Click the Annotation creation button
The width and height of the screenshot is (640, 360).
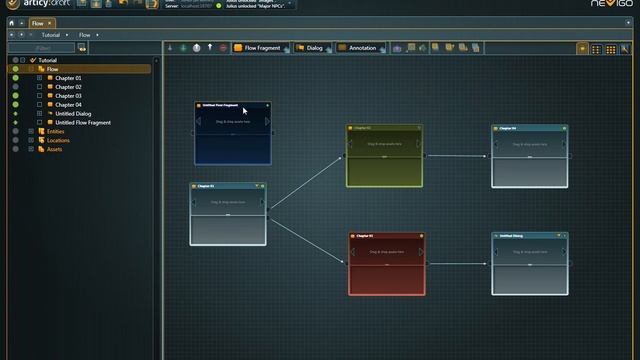[361, 48]
